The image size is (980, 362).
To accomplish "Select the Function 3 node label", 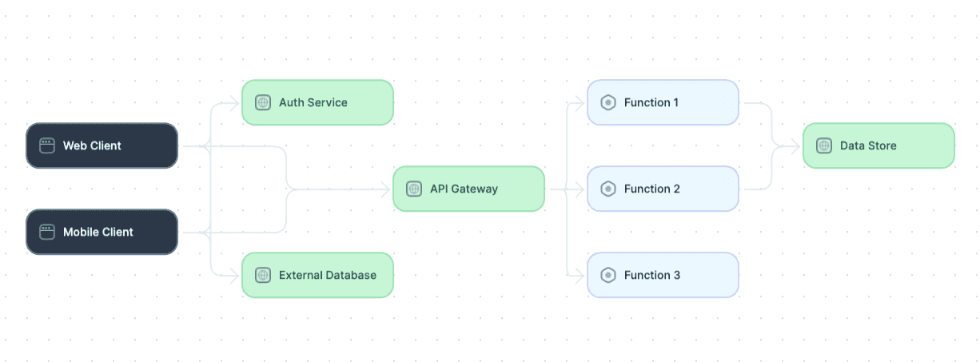I will tap(652, 275).
